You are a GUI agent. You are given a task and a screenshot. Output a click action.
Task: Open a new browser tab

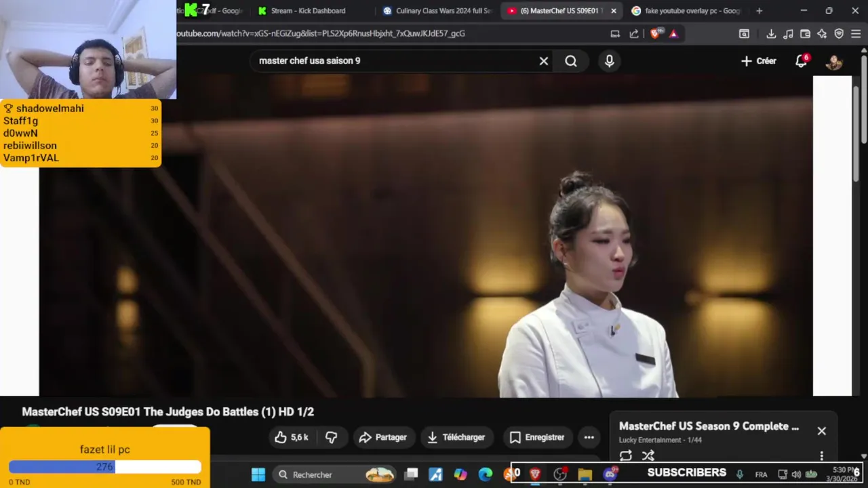(x=759, y=11)
